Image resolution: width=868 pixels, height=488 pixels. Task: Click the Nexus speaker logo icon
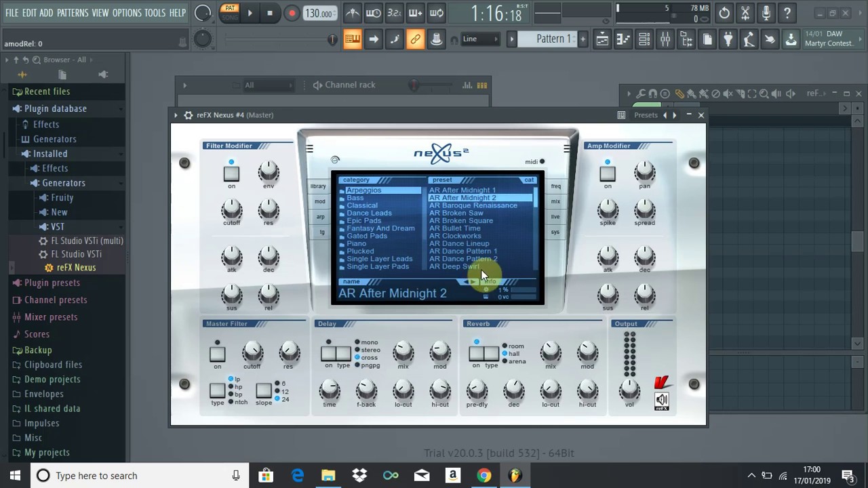pos(661,401)
